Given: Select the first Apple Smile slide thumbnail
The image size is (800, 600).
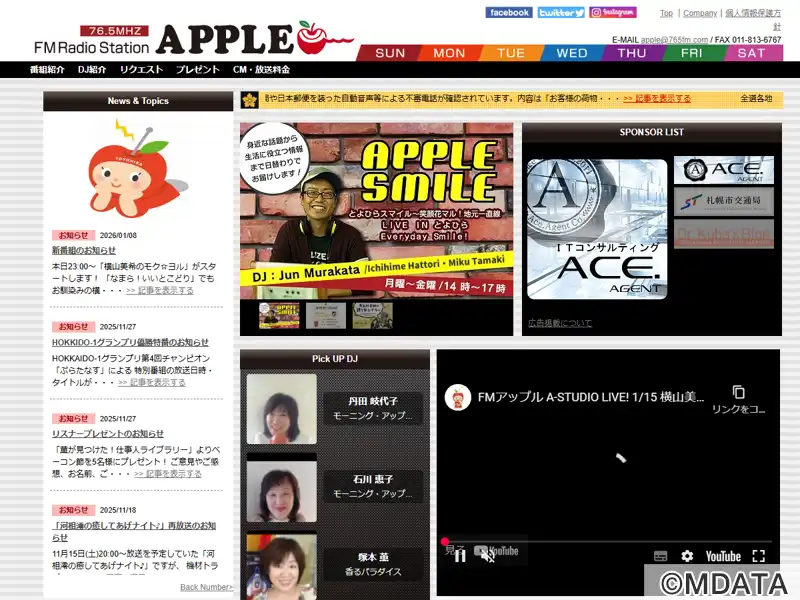Looking at the screenshot, I should pos(279,315).
